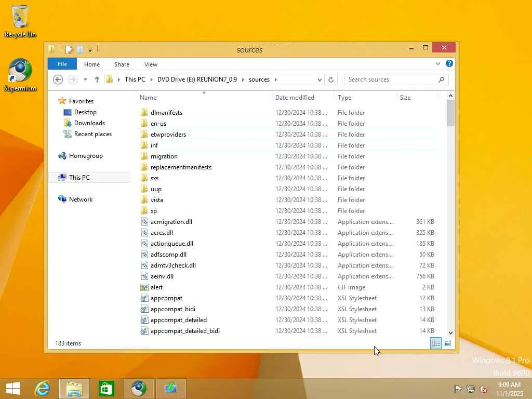This screenshot has width=532, height=399.
Task: Switch to the View ribbon tab
Action: pyautogui.click(x=151, y=64)
